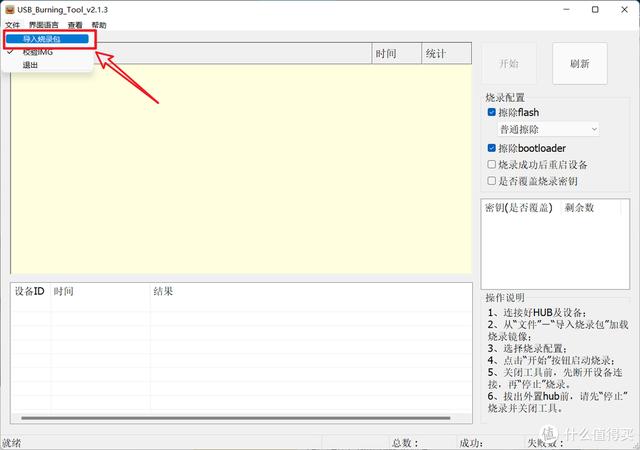Viewport: 640px width, 450px height.
Task: Enable 烧录成功后重启设备 checkbox
Action: pyautogui.click(x=492, y=164)
